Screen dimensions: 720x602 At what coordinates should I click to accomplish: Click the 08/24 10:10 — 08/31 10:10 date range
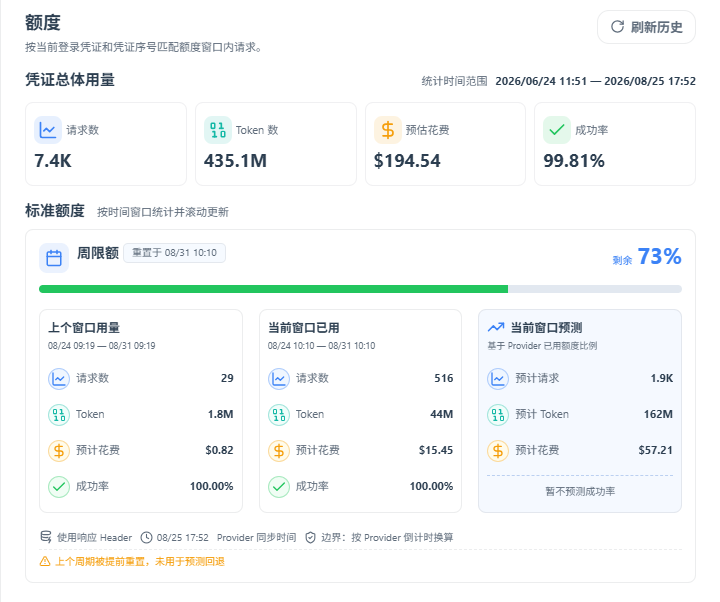[321, 346]
